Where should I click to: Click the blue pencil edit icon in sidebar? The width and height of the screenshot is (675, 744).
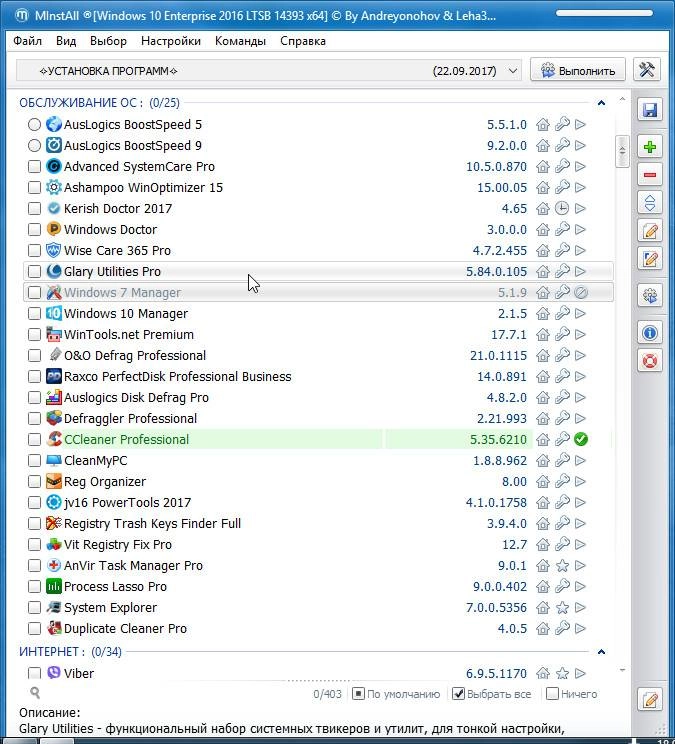[x=649, y=259]
